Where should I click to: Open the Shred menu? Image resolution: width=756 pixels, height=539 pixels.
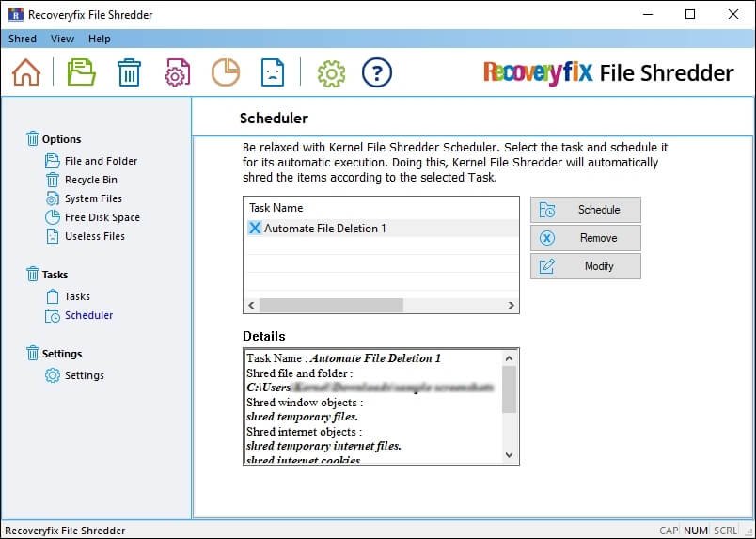coord(23,39)
